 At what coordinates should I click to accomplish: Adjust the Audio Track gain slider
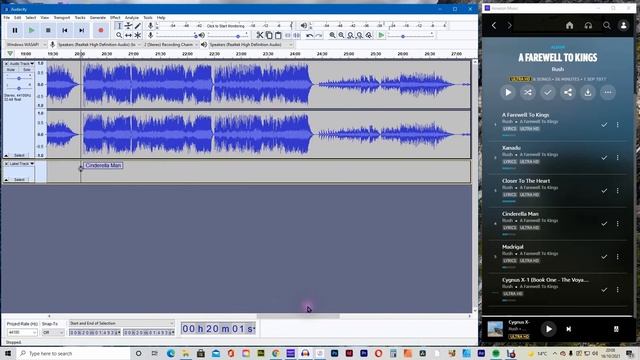click(19, 78)
